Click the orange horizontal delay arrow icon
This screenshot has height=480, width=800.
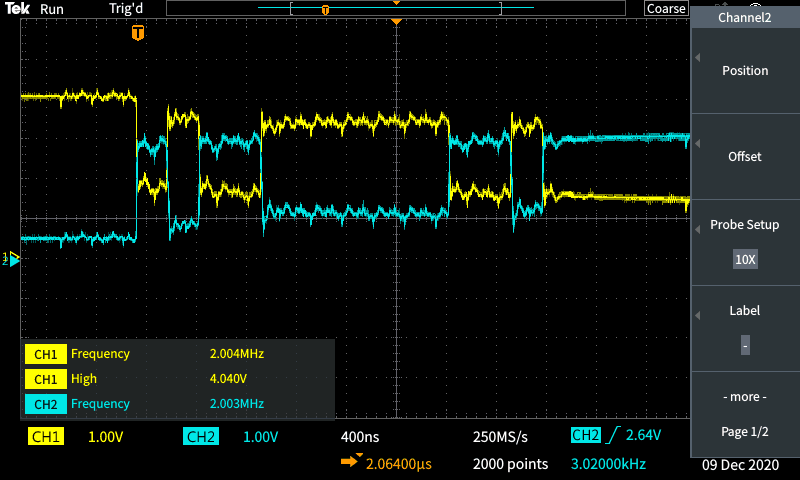coord(352,463)
